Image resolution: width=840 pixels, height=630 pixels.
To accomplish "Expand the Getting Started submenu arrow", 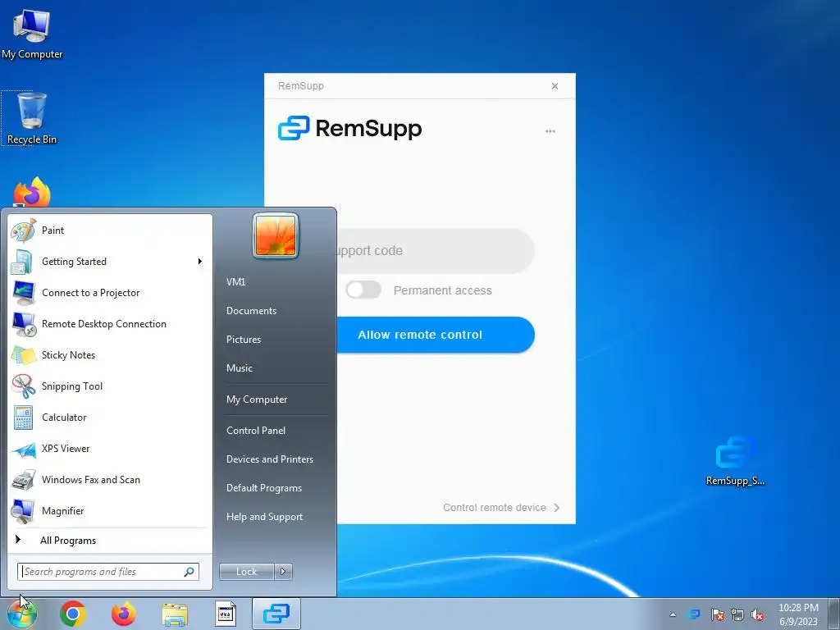I will (x=200, y=262).
